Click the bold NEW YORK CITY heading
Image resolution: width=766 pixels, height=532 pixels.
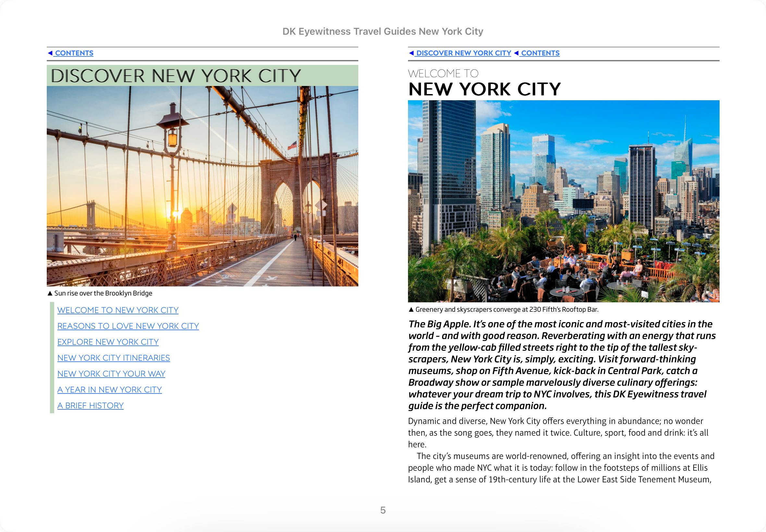[x=485, y=89]
